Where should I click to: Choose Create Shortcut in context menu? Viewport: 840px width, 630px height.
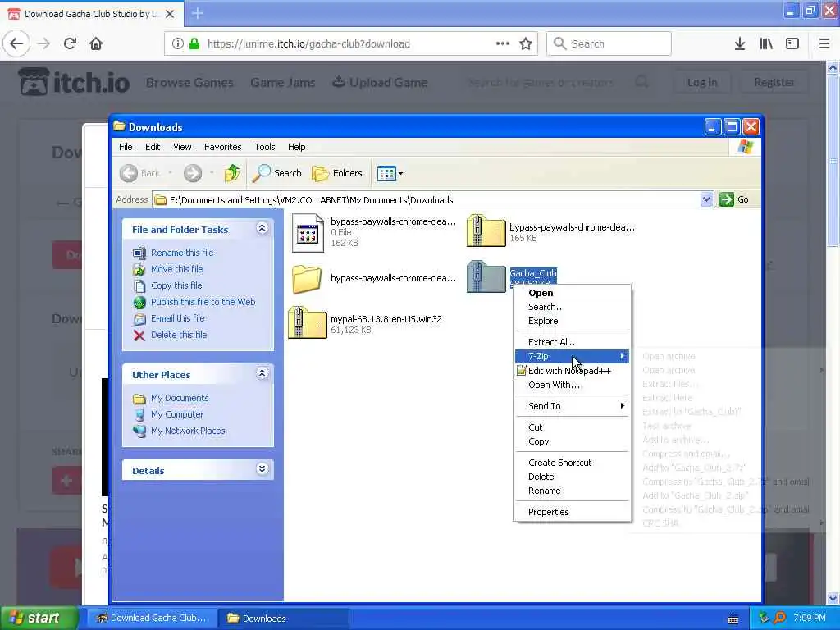tap(572, 463)
